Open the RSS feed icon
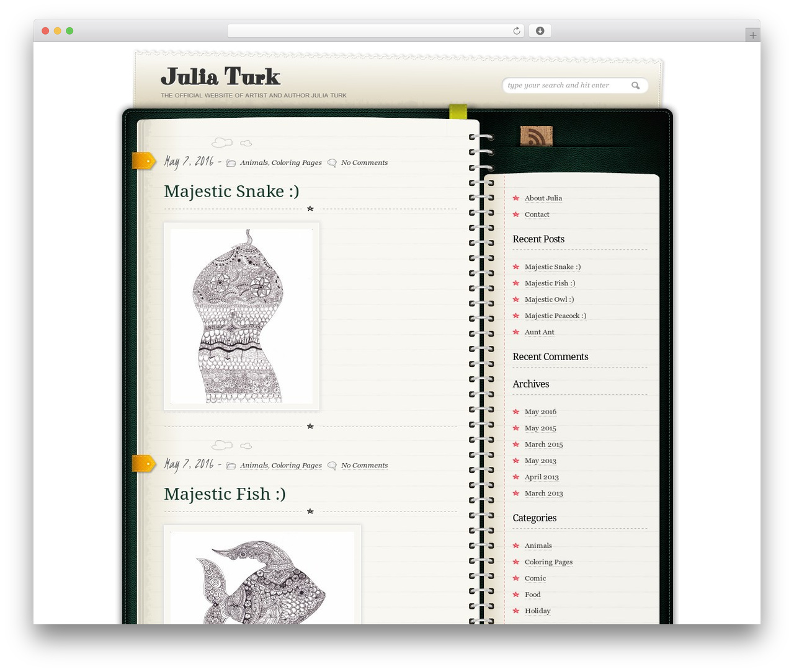 [x=536, y=136]
